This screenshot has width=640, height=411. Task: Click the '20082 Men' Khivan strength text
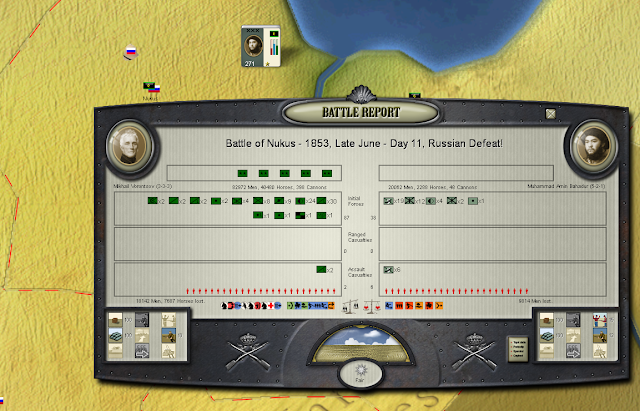point(433,187)
